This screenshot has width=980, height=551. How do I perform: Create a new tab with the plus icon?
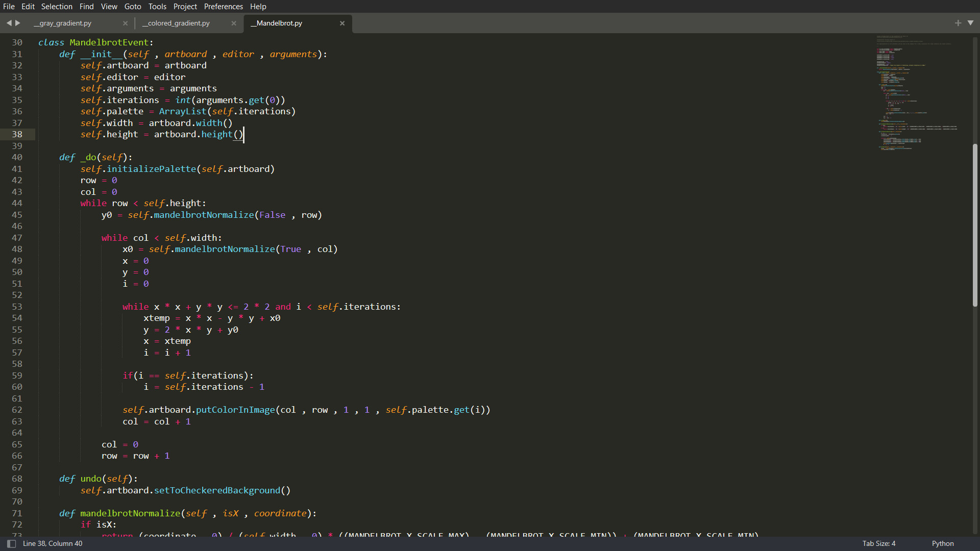[959, 23]
